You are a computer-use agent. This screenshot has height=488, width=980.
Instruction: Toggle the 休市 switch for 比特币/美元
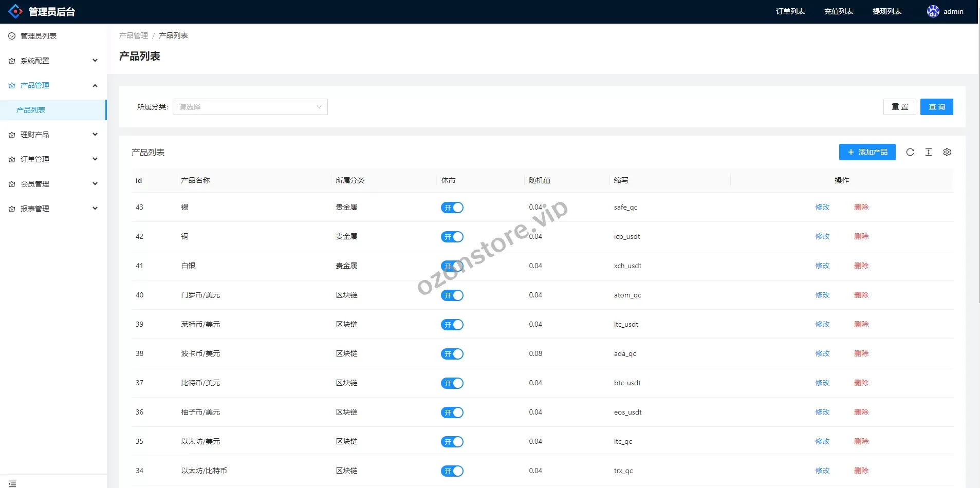(452, 383)
